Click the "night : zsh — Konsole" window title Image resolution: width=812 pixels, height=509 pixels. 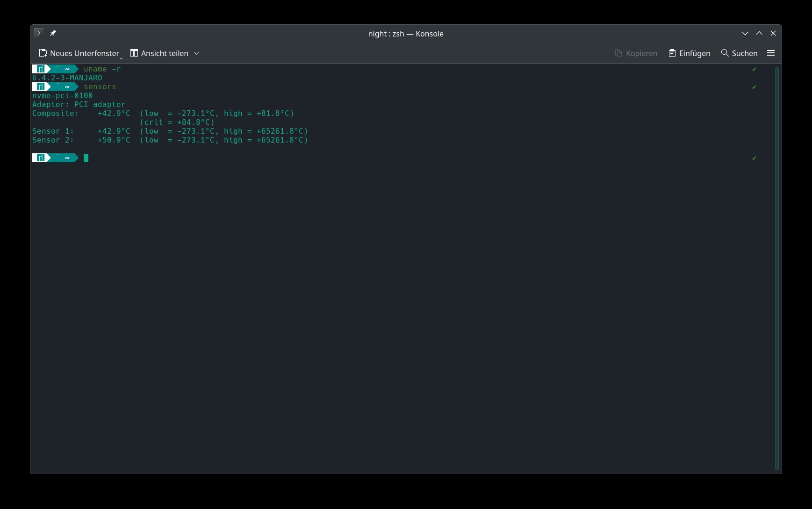(x=405, y=34)
